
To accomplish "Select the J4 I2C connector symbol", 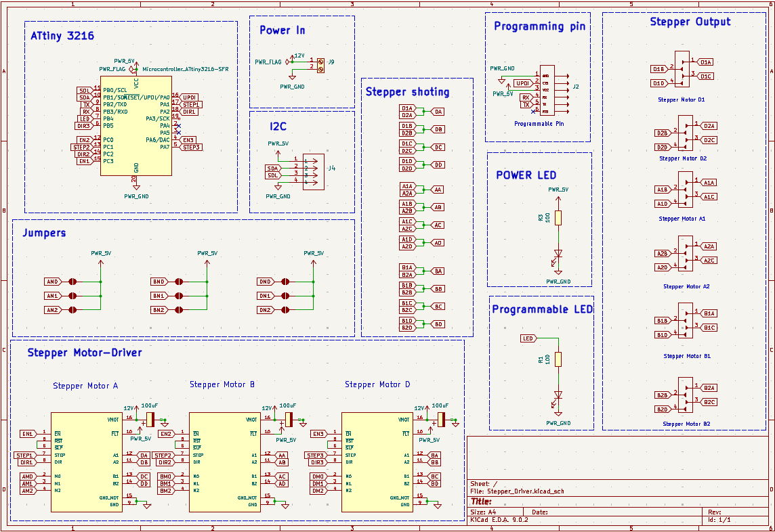I will coord(314,171).
